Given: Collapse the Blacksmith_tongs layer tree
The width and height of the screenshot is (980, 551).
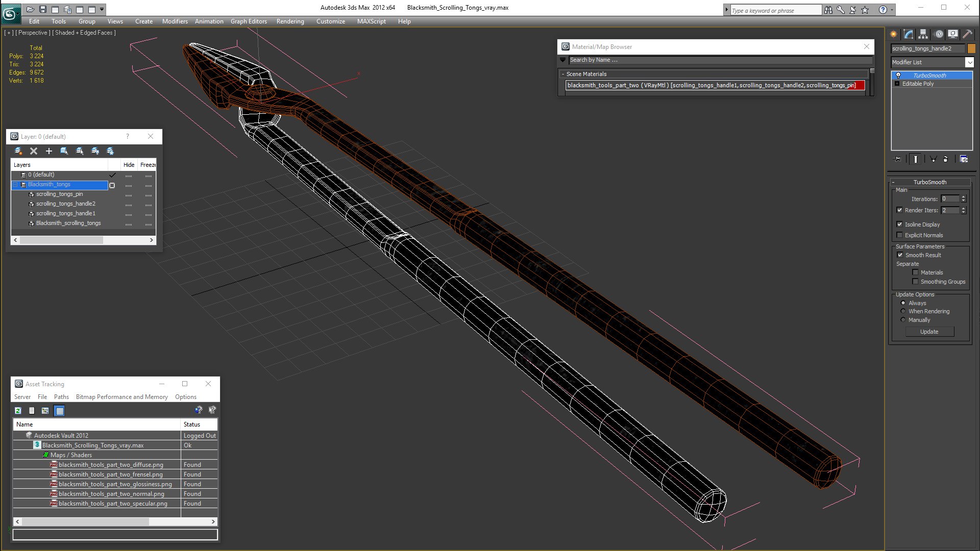Looking at the screenshot, I should coord(15,185).
